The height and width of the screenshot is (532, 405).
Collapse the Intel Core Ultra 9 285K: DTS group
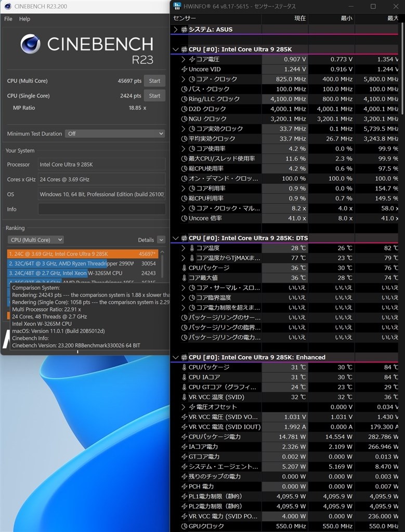176,238
